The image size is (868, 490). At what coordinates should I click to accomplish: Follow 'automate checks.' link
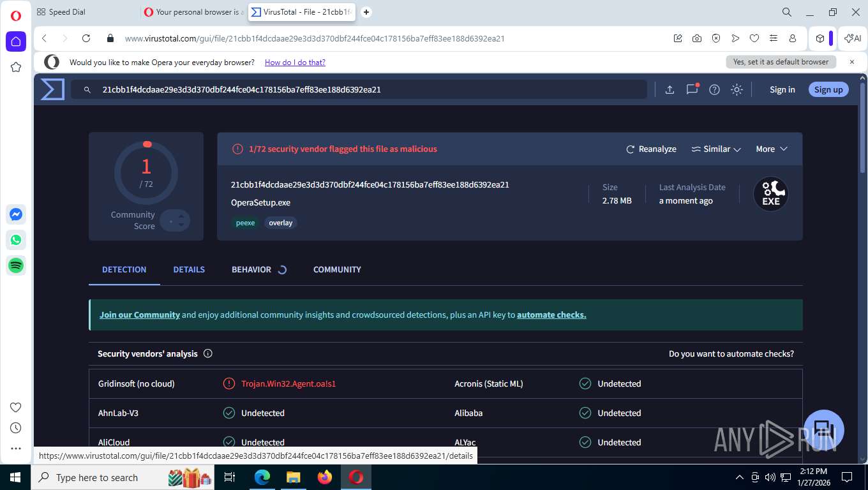551,315
